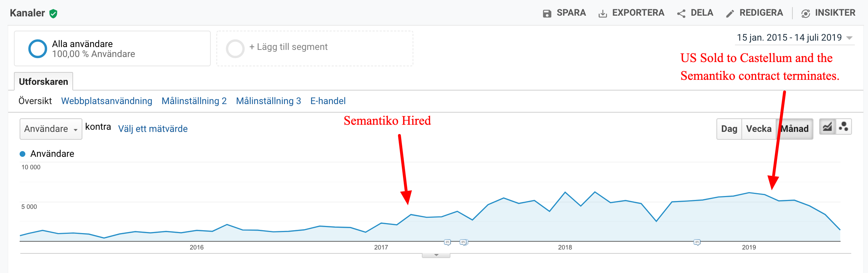
Task: Open the Användare metric dropdown
Action: [x=51, y=129]
